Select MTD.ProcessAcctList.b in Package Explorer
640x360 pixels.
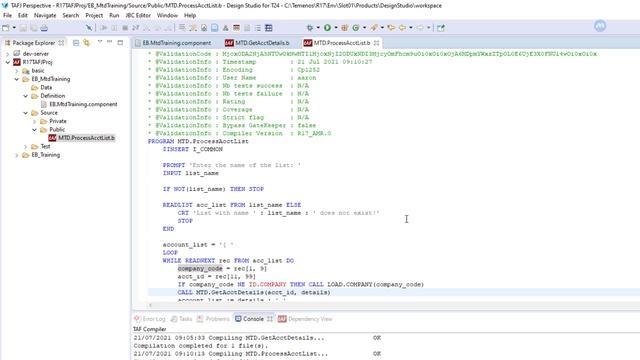[x=82, y=138]
